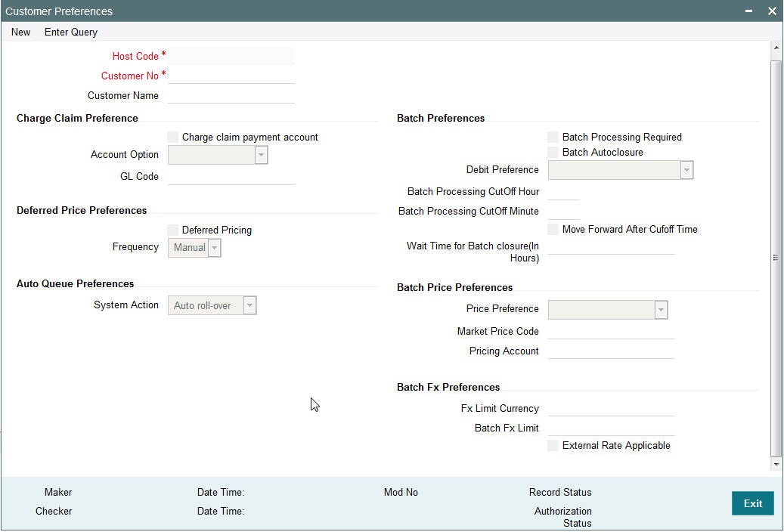Screen dimensions: 784x532
Task: Click the Authorization Status label
Action: coord(563,517)
